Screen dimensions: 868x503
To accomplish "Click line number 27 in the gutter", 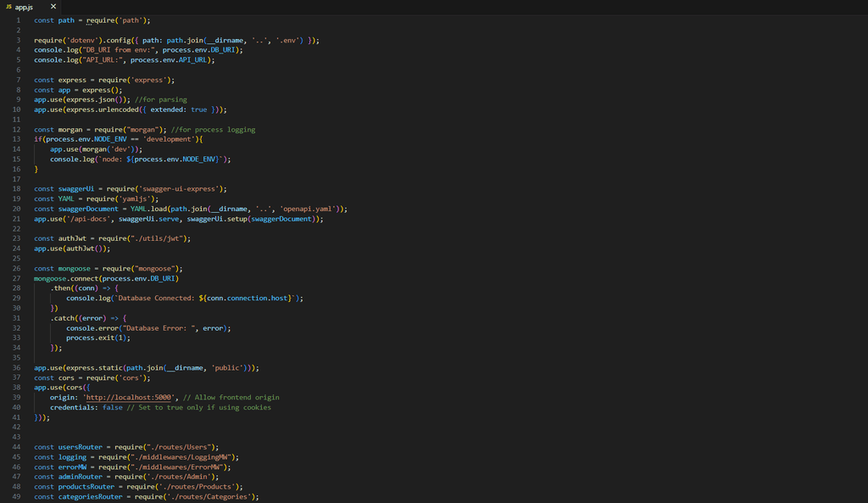I will tap(18, 278).
